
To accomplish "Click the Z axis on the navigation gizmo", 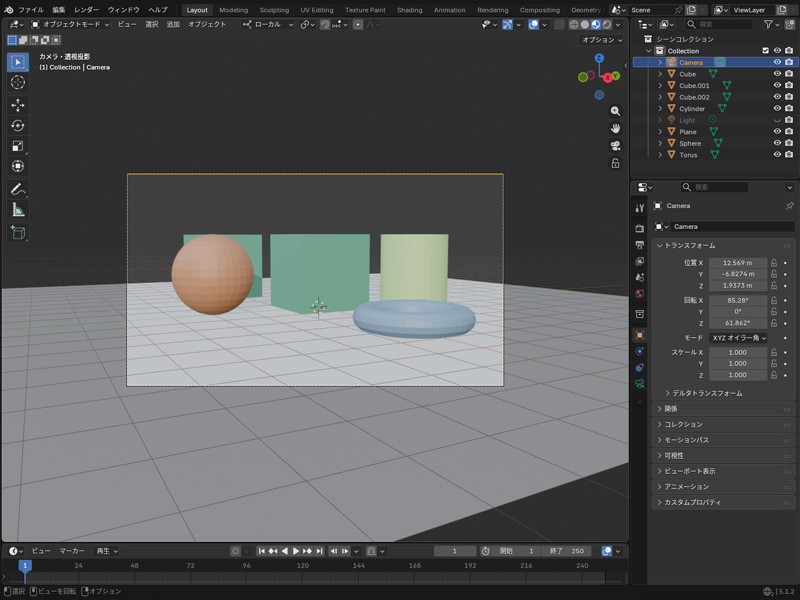I will click(x=599, y=58).
